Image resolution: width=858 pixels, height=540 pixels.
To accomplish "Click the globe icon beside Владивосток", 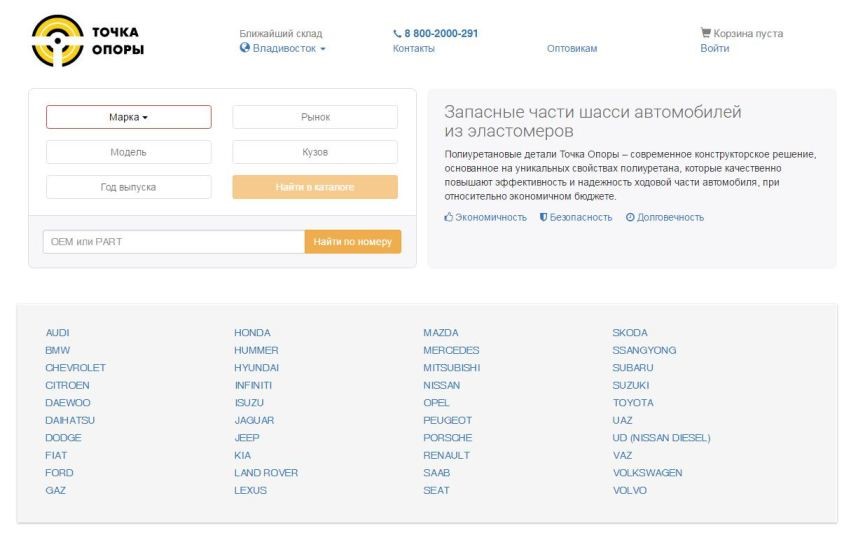I will click(x=245, y=48).
